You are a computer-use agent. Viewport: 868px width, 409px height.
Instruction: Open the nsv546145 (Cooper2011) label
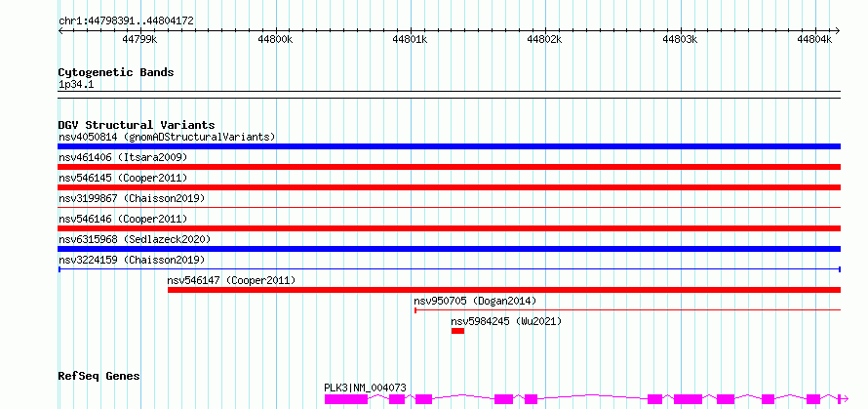coord(123,178)
